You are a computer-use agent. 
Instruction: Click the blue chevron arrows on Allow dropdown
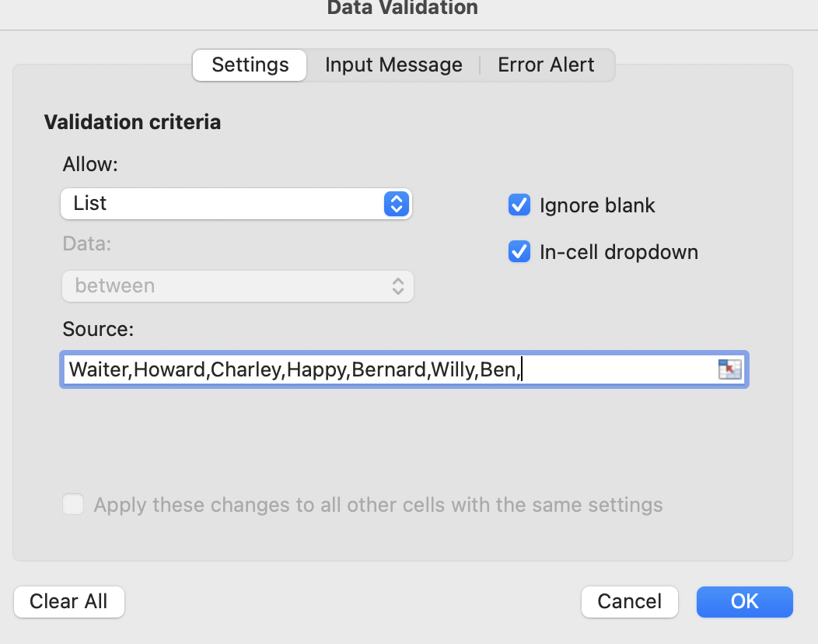coord(396,204)
